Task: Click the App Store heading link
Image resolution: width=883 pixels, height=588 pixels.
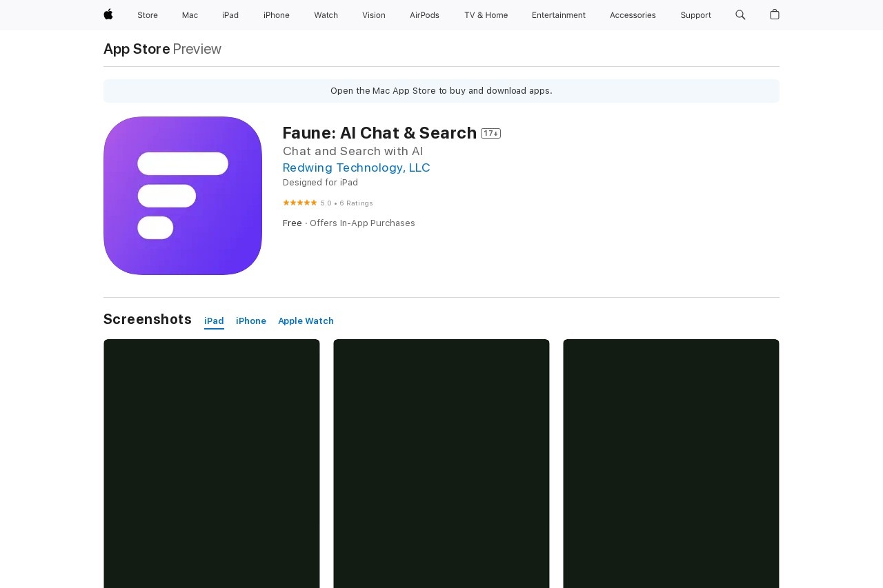Action: click(x=137, y=49)
